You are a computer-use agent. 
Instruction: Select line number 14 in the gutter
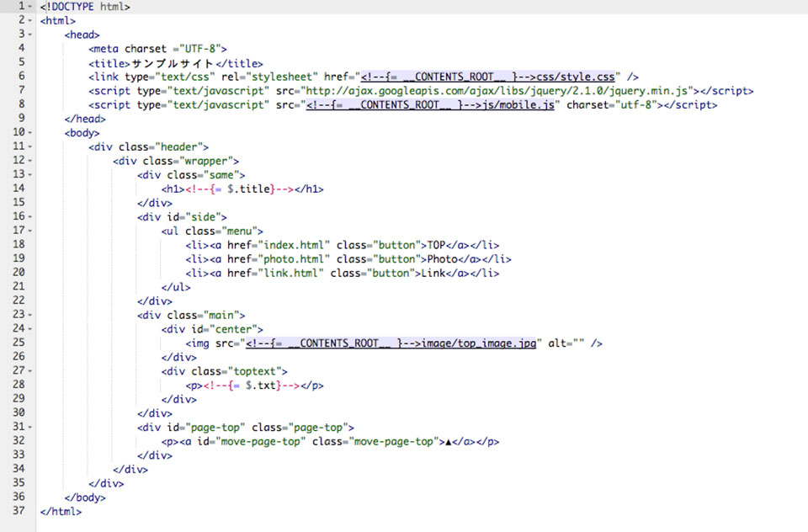coord(19,189)
